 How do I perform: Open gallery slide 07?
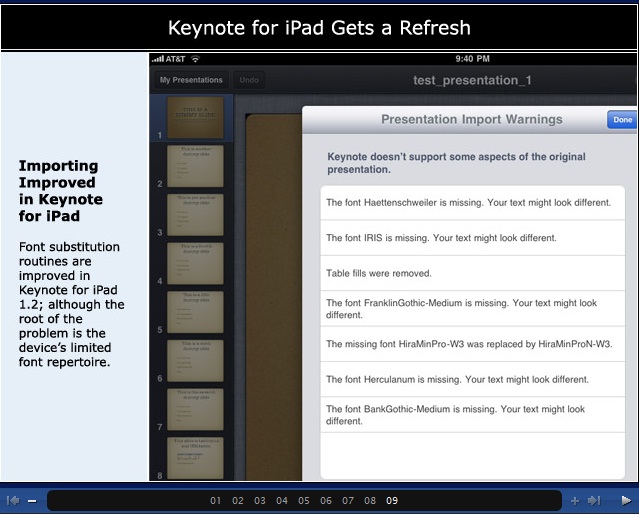348,501
